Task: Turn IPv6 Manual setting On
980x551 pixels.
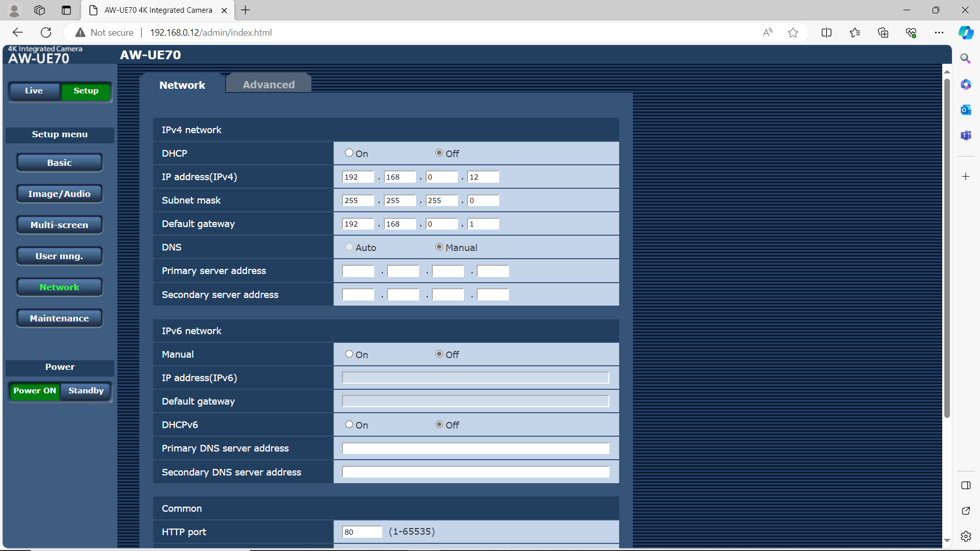Action: [x=349, y=354]
